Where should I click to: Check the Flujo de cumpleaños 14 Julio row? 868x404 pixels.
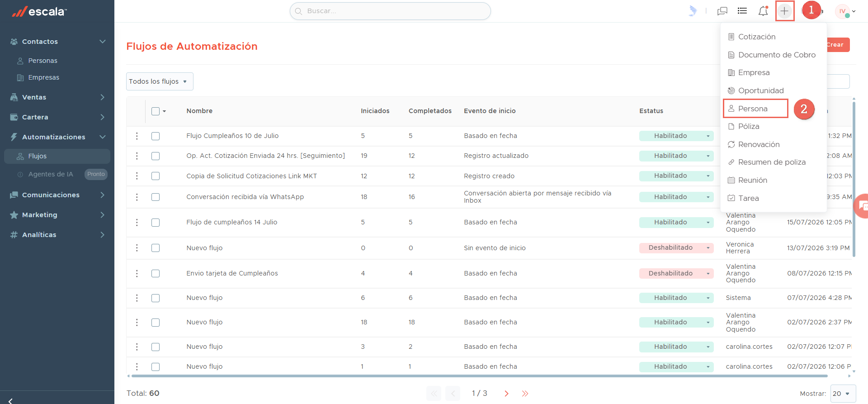156,223
